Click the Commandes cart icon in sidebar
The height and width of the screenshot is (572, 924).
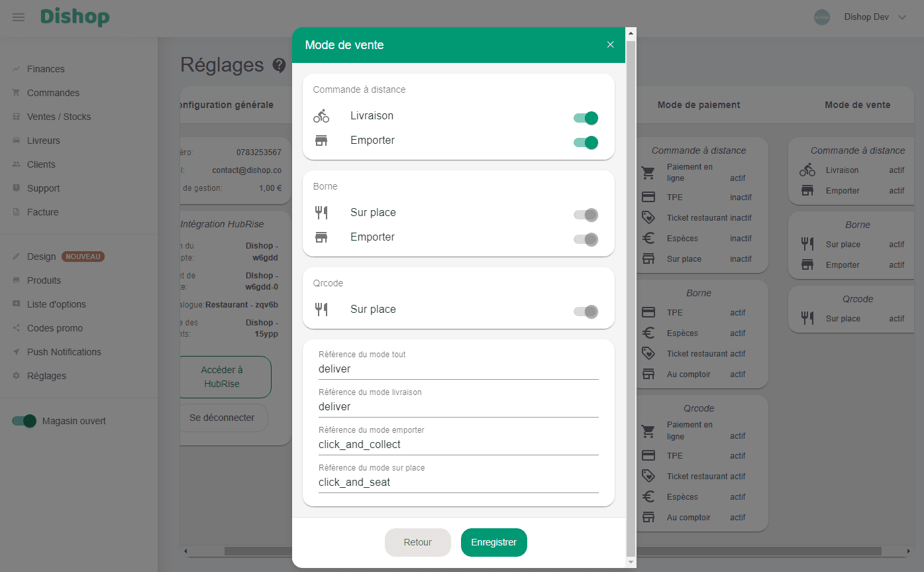pyautogui.click(x=16, y=93)
